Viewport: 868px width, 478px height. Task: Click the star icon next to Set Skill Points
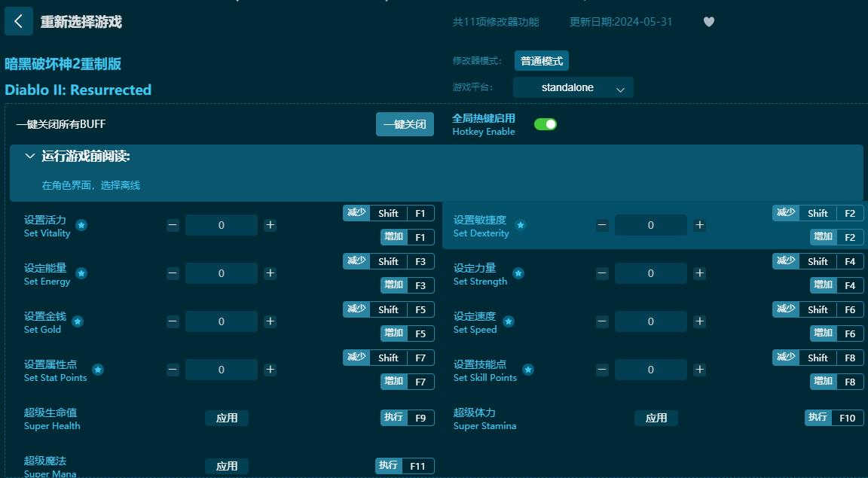tap(527, 369)
